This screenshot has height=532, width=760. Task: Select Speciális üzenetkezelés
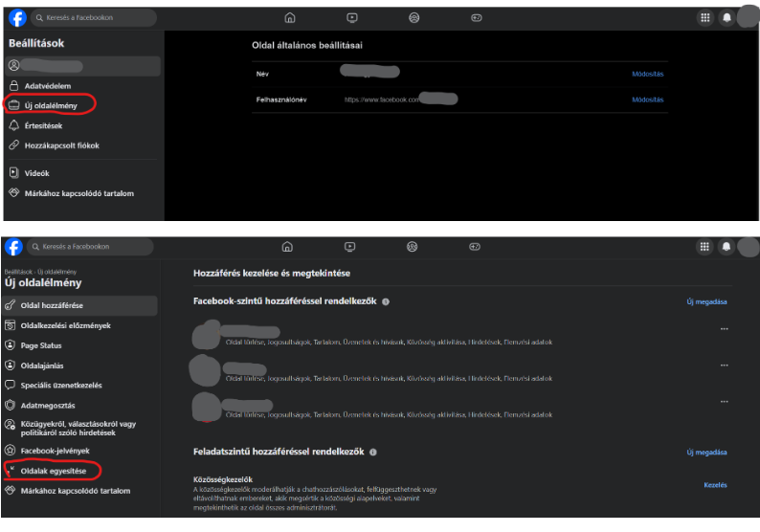(80, 386)
